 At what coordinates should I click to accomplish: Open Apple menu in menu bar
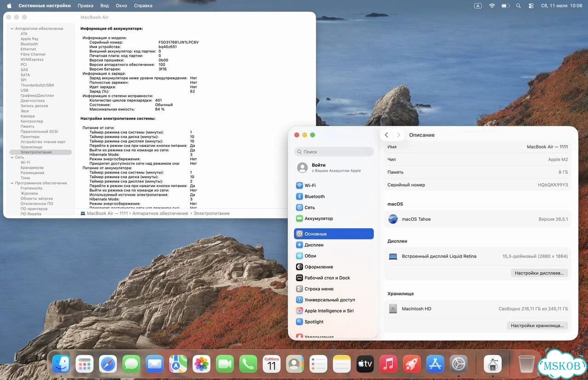point(9,6)
